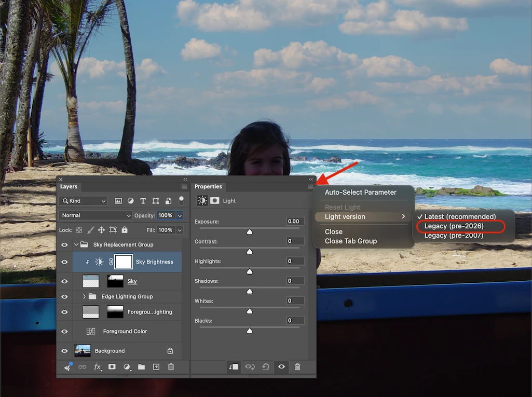The image size is (532, 397).
Task: Collapse the Sky Replacement Group
Action: click(x=76, y=244)
